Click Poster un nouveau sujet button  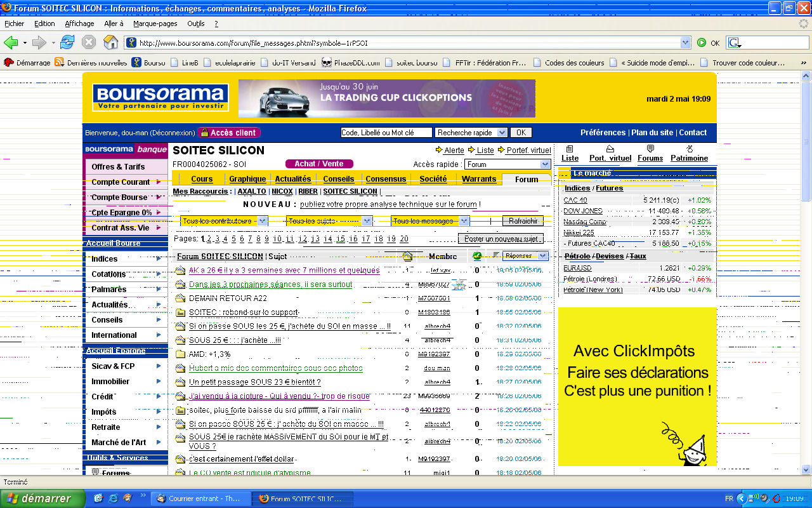coord(501,239)
